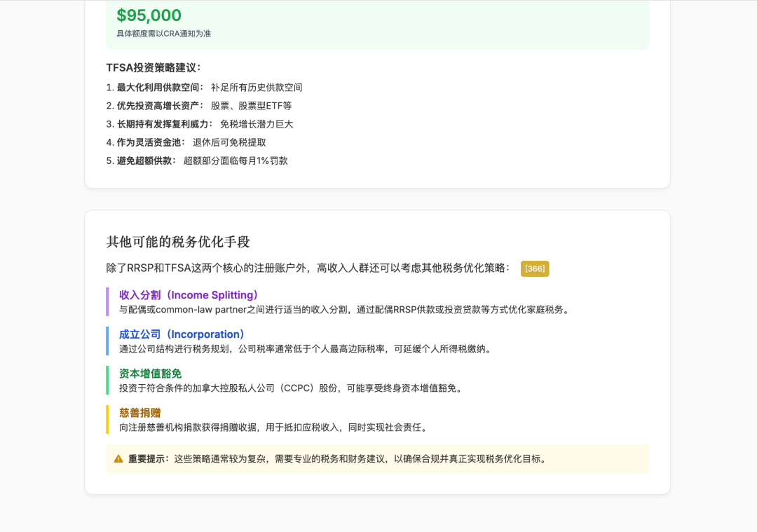Click the purple bar beside Income Splitting
The height and width of the screenshot is (532, 757).
tap(107, 301)
